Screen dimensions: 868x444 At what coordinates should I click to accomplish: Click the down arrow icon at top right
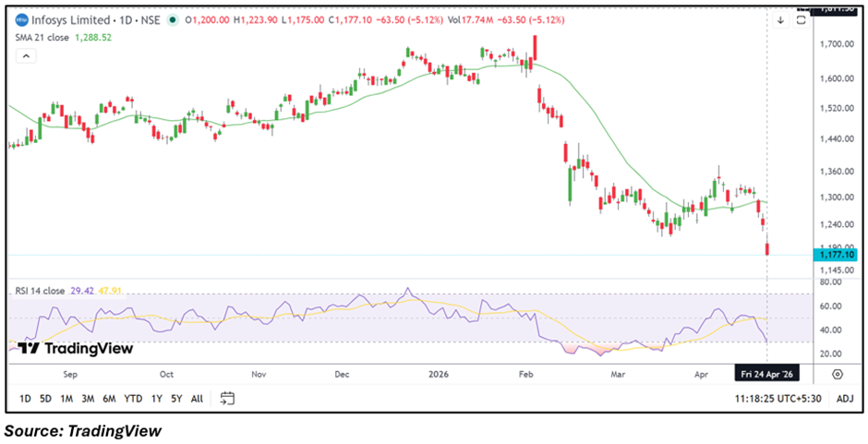click(780, 19)
